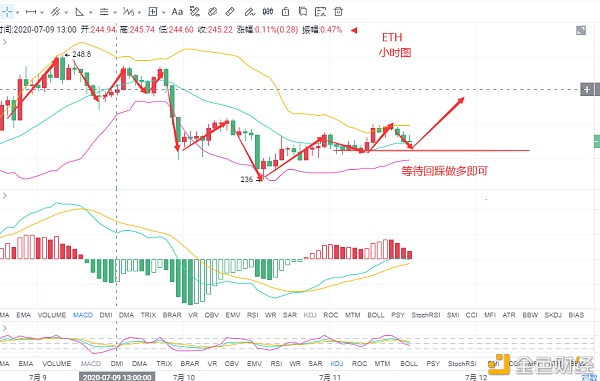Select BRAR tab in row above date axis
Viewport: 600px width, 381px height.
pyautogui.click(x=190, y=363)
